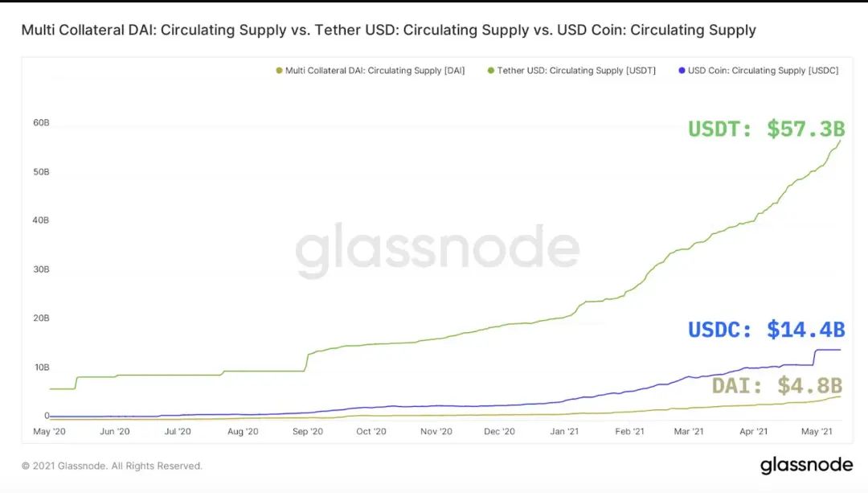Toggle the USD Coin legend entry
The height and width of the screenshot is (493, 868).
click(759, 70)
